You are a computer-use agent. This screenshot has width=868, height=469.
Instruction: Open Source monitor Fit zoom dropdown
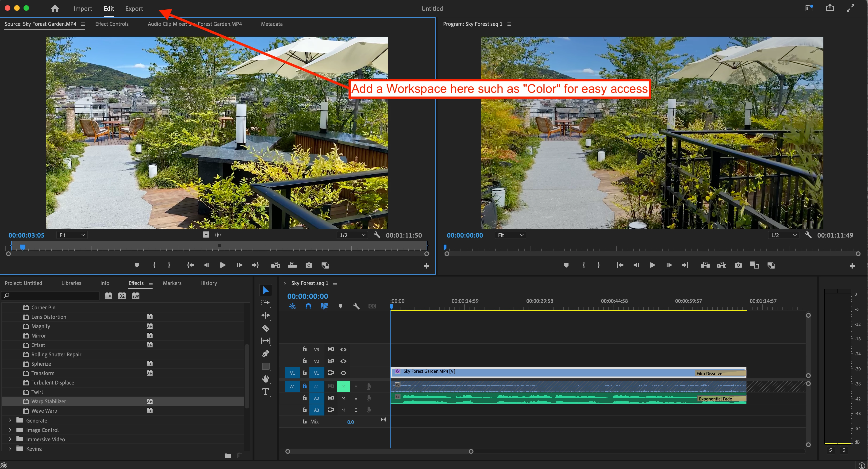pos(72,235)
